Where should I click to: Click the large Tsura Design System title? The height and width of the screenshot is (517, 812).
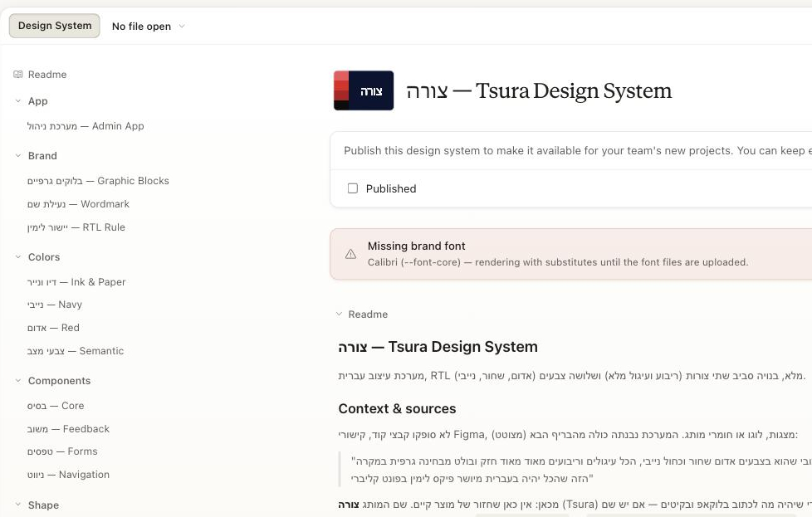click(539, 91)
